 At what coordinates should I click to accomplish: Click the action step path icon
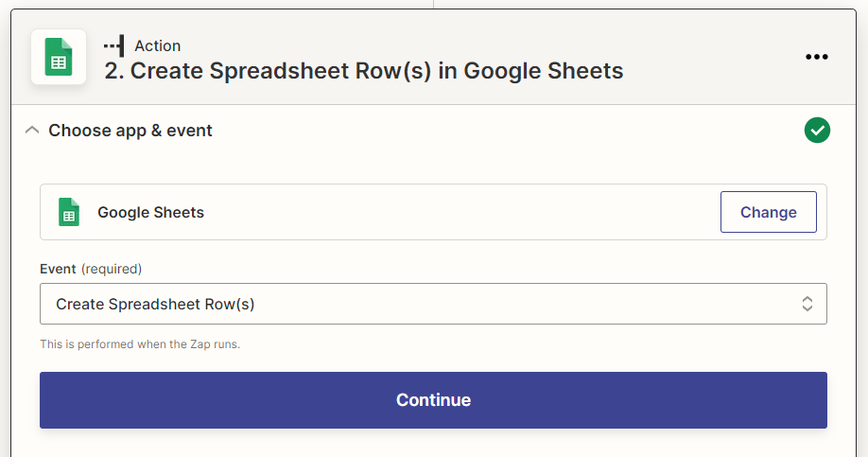click(x=114, y=46)
